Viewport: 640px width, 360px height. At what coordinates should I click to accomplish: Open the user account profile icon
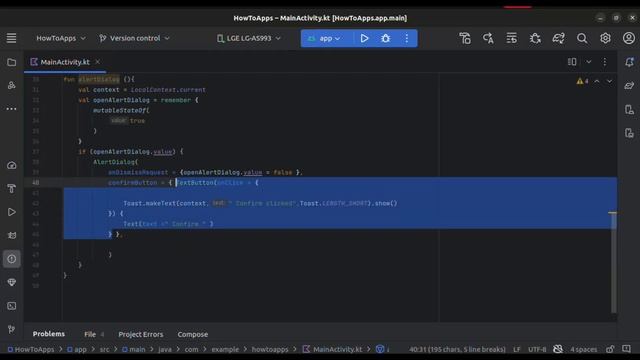pos(629,38)
